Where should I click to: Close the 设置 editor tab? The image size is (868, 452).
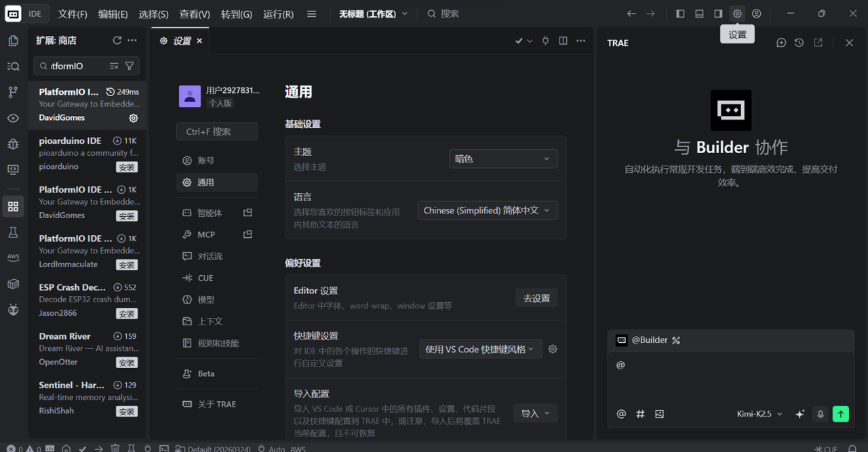pos(199,41)
